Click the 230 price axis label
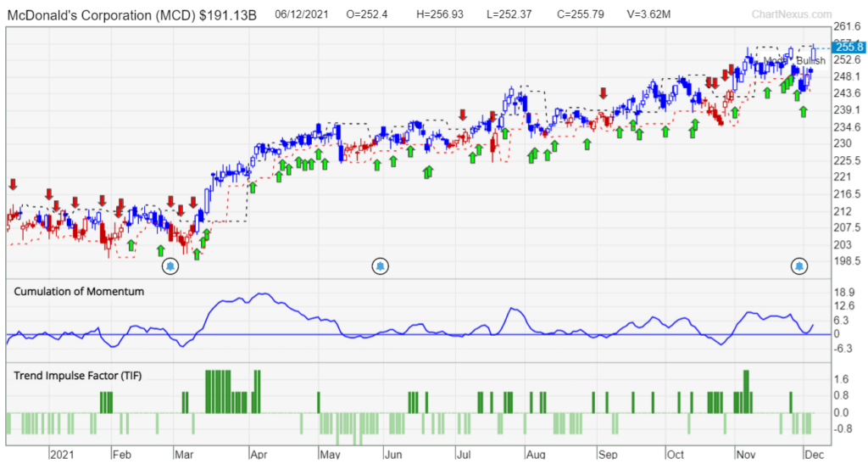Viewport: 868px width, 464px height. pyautogui.click(x=843, y=143)
